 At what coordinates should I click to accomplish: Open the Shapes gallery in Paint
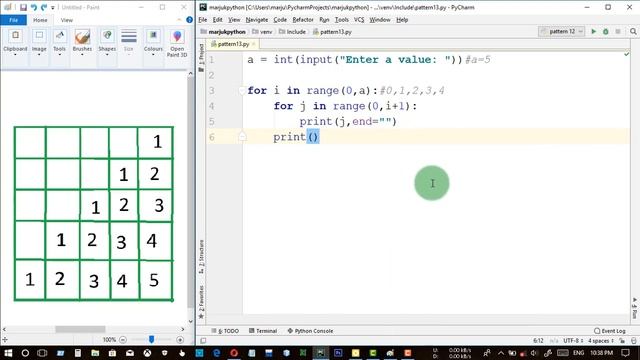[107, 42]
